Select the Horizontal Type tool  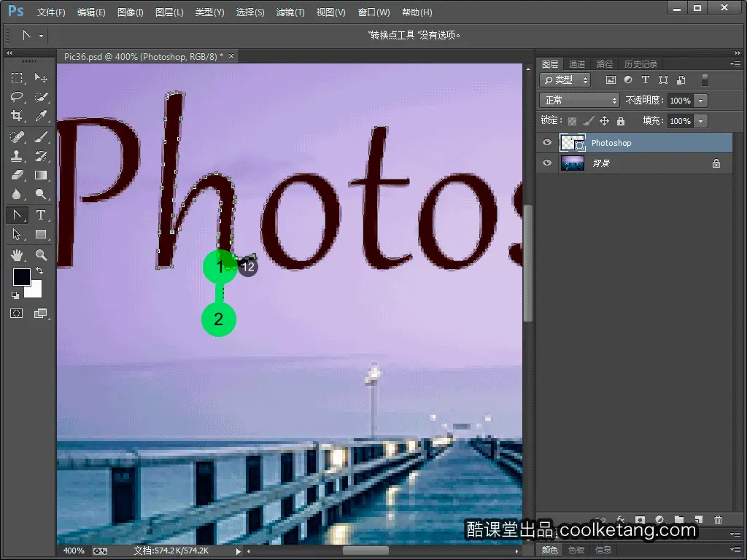coord(41,215)
